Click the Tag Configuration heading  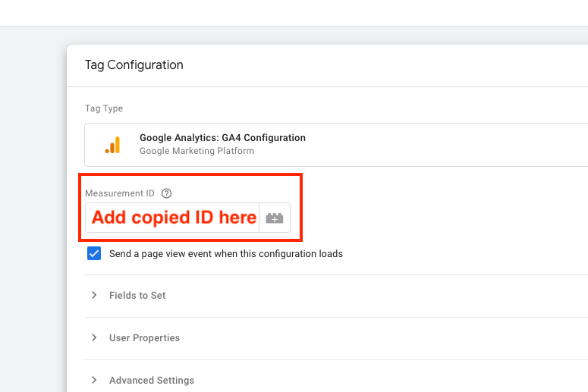tap(134, 65)
